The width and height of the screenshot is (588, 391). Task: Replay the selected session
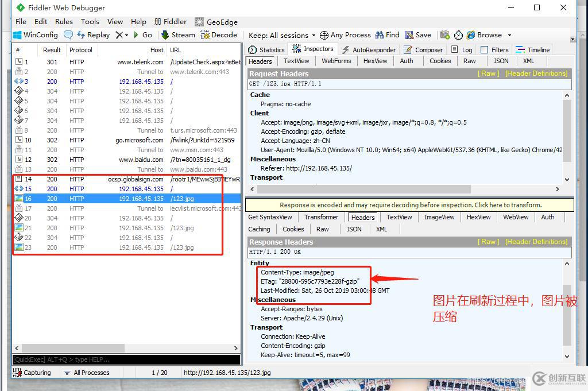[x=94, y=35]
